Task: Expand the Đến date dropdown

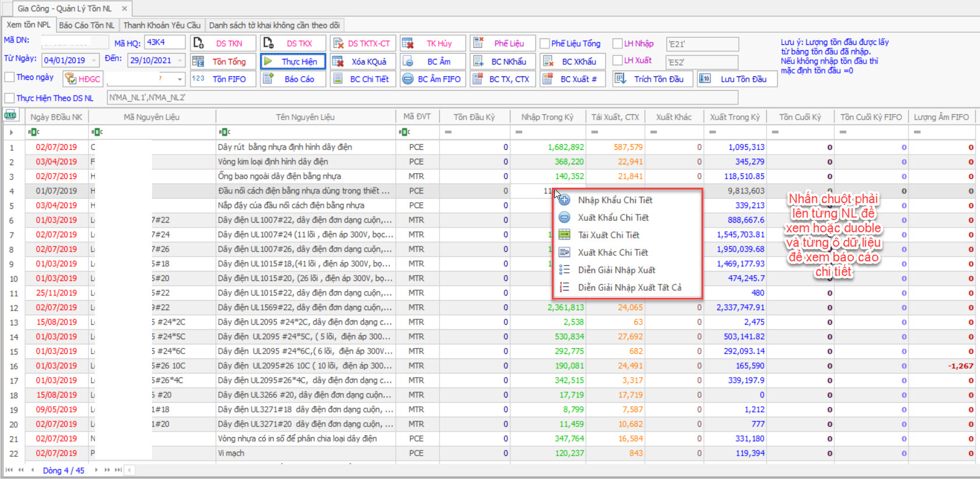Action: point(180,61)
